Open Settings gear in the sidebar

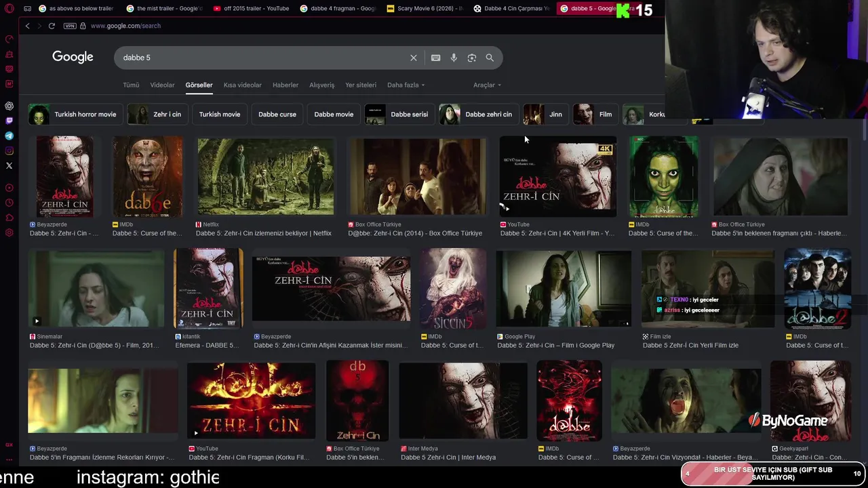click(x=9, y=232)
